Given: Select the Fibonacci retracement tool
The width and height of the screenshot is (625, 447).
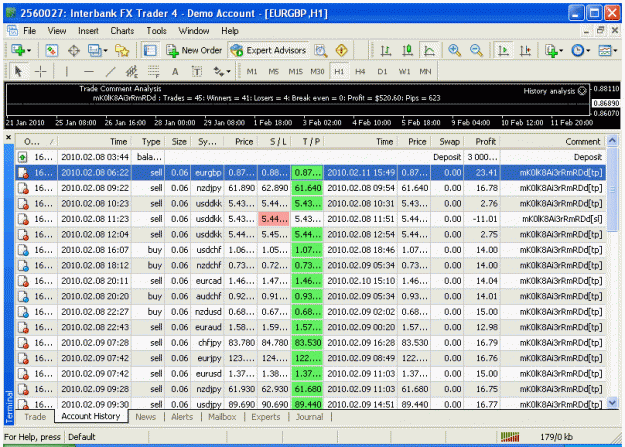Looking at the screenshot, I should (x=153, y=71).
